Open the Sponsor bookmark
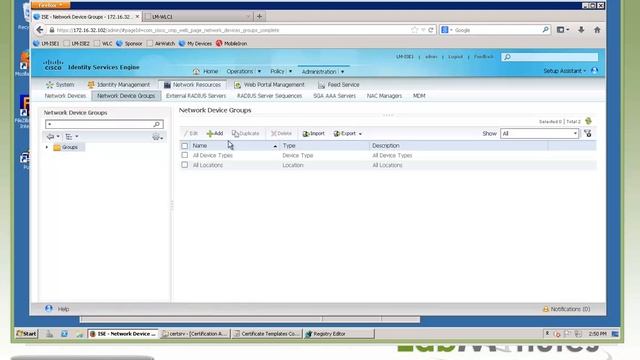 pos(129,43)
